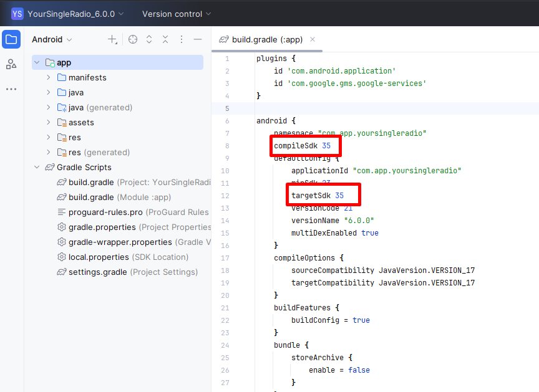This screenshot has height=392, width=539.
Task: Collapse the app module node
Action: tap(37, 62)
